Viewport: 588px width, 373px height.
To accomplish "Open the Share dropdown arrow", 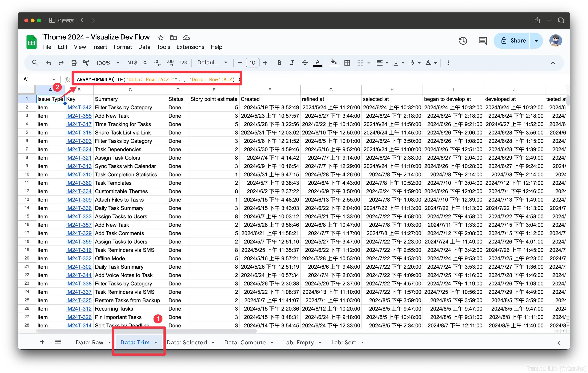I will (536, 41).
